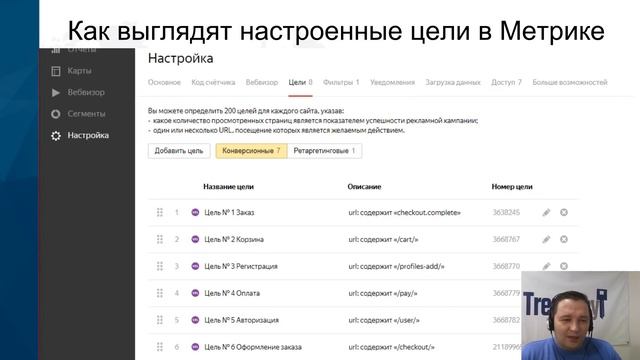The width and height of the screenshot is (640, 360).
Task: Click goal number 3668767
Action: [506, 239]
